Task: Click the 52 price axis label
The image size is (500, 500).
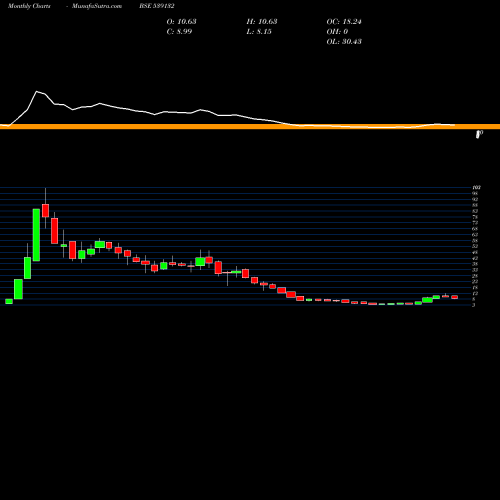Action: (475, 246)
